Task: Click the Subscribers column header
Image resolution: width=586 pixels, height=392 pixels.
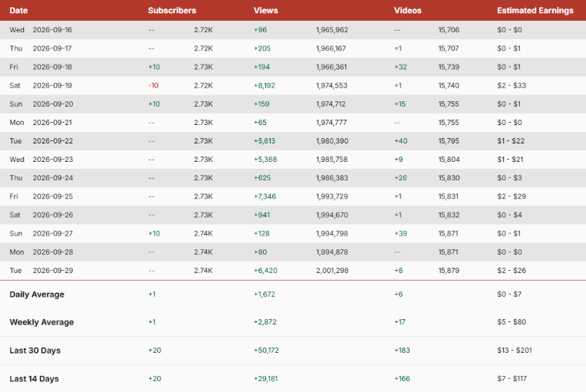Action: [172, 11]
